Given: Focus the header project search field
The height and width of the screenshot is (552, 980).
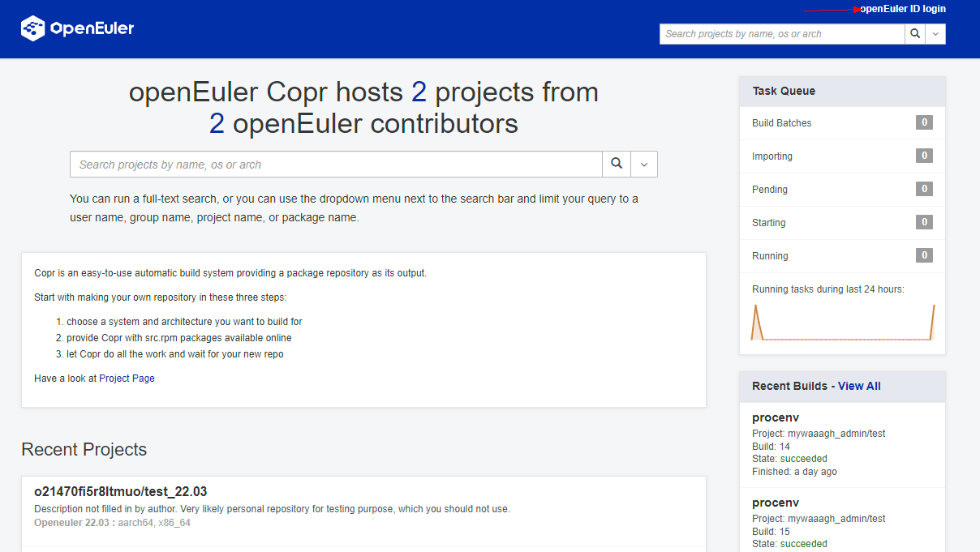Looking at the screenshot, I should click(782, 34).
